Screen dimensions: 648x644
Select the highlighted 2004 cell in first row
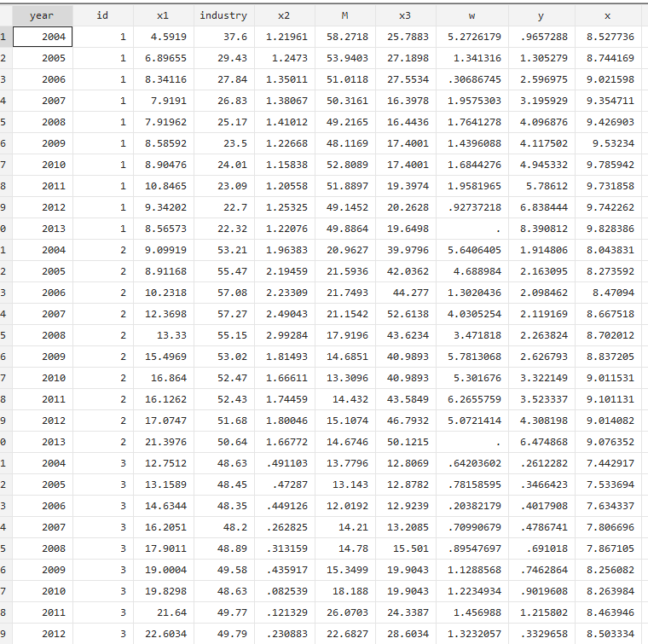(x=42, y=37)
